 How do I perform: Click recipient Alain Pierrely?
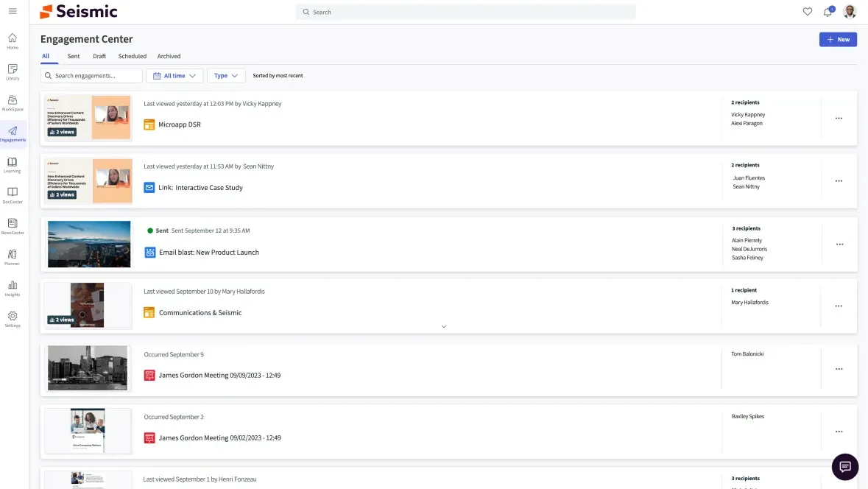[x=747, y=240]
